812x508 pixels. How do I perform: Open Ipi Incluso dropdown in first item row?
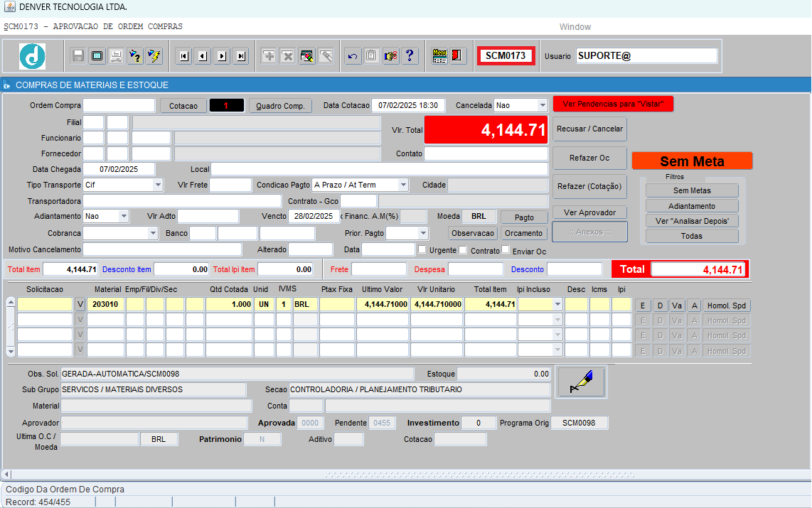557,304
